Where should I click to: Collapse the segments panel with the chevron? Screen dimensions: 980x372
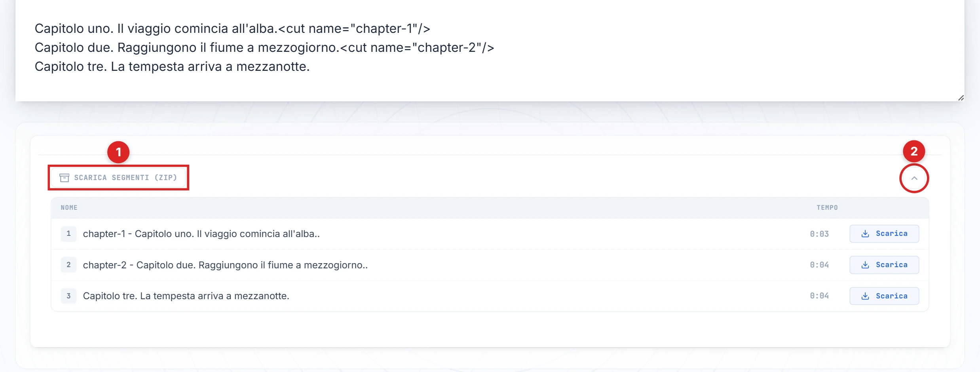click(914, 178)
